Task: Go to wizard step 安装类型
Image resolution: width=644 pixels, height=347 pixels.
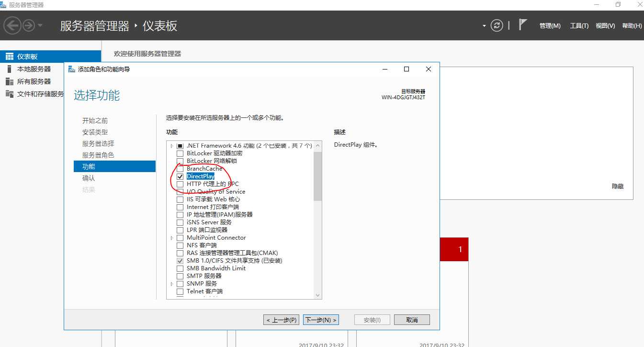Action: (95, 132)
